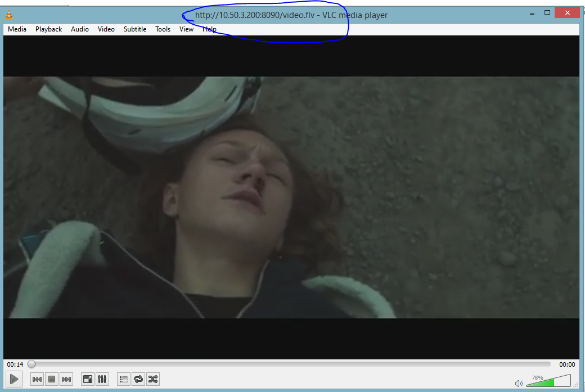Open the View menu
Image resolution: width=585 pixels, height=392 pixels.
pyautogui.click(x=186, y=29)
